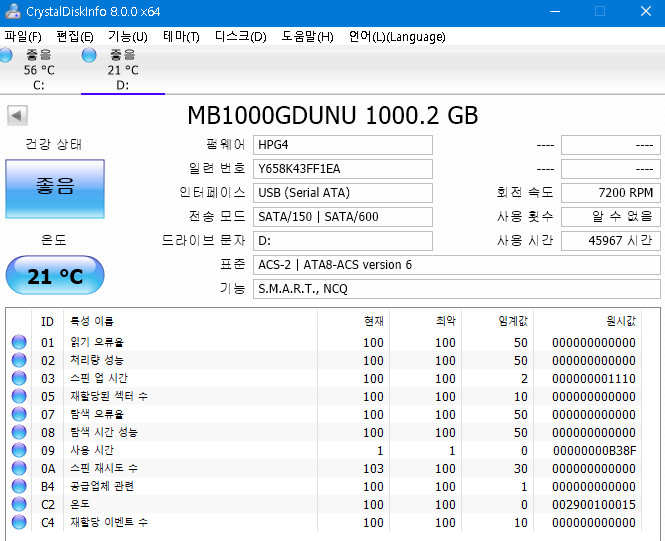Screen dimensions: 665x541
Task: Click raw value 00000000B38F
Action: [x=594, y=451]
